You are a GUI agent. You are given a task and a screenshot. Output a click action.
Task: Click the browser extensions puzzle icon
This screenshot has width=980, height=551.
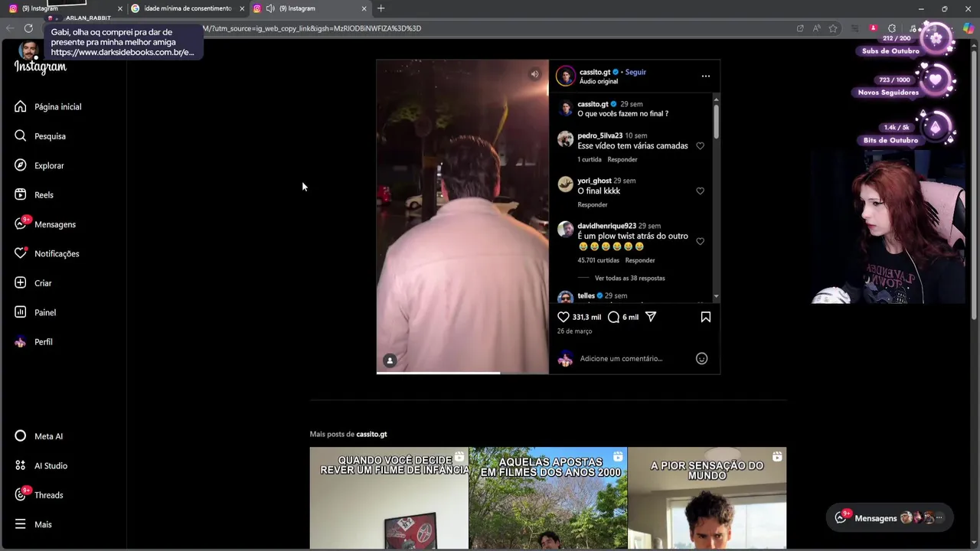(892, 28)
